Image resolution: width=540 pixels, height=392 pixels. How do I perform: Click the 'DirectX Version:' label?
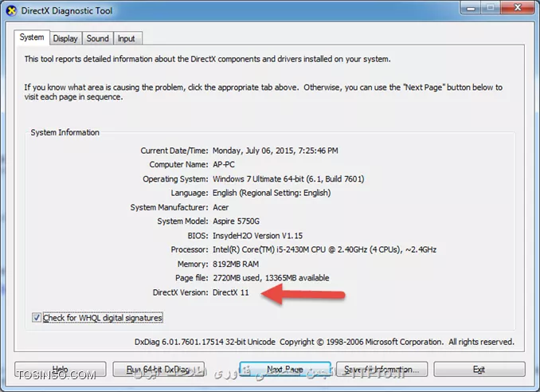pos(181,292)
